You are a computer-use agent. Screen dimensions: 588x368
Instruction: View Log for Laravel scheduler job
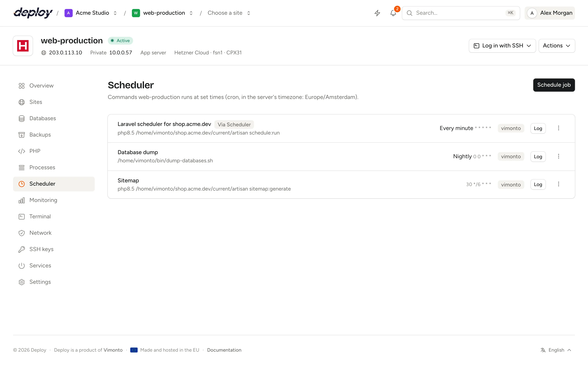tap(538, 128)
